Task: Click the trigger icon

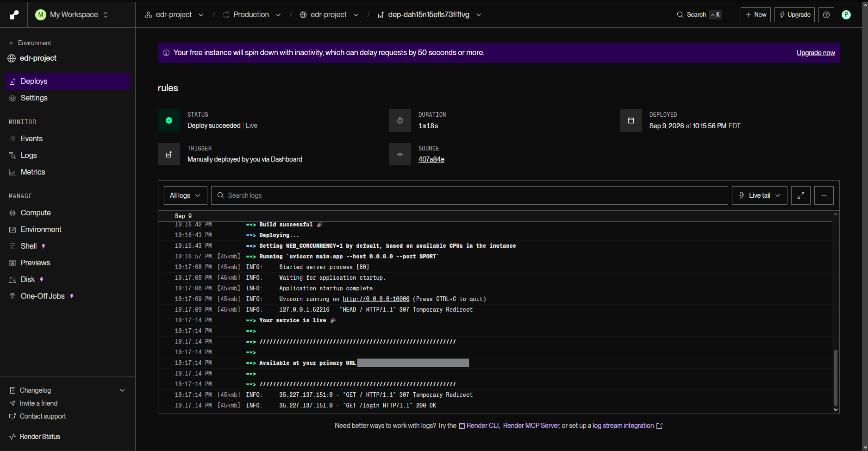Action: point(169,154)
